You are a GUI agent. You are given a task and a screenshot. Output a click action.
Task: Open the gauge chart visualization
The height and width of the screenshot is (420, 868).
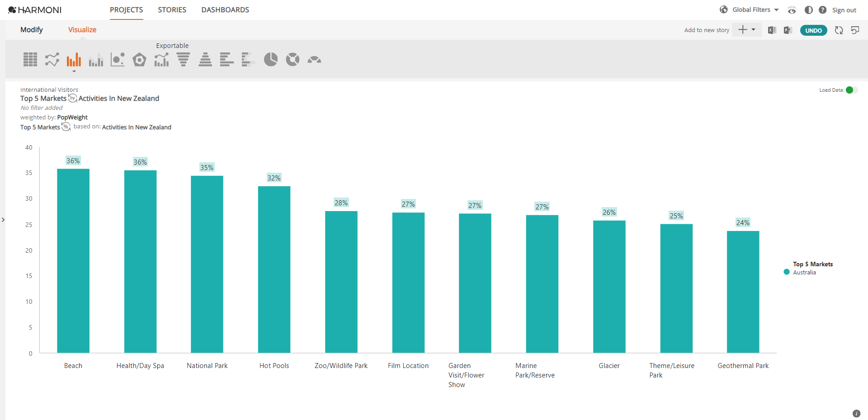point(314,59)
